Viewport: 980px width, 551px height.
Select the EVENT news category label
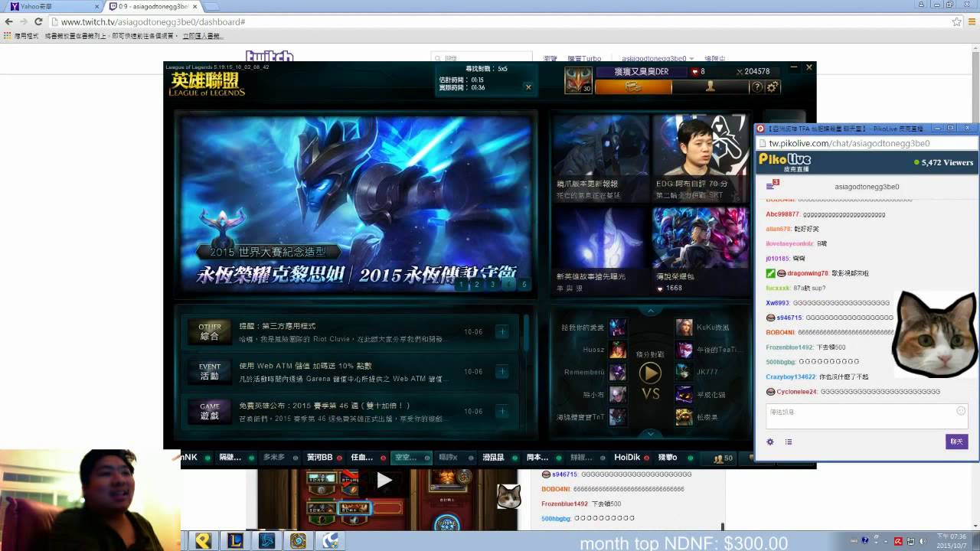(x=210, y=371)
